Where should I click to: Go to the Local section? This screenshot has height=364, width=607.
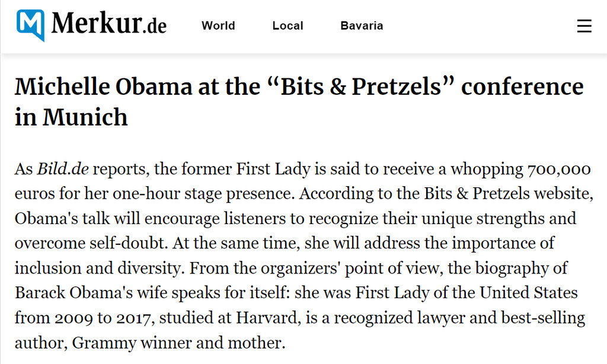coord(287,25)
